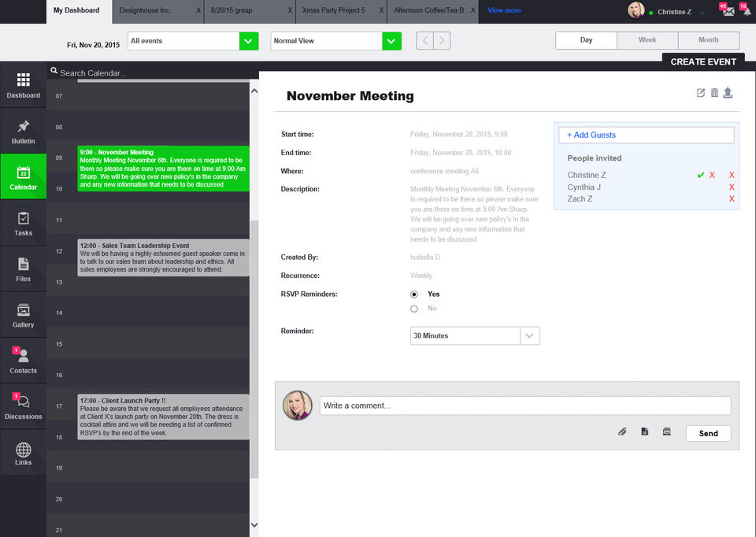Decline invite with Christine Z first red X
The image size is (756, 537).
pyautogui.click(x=712, y=175)
